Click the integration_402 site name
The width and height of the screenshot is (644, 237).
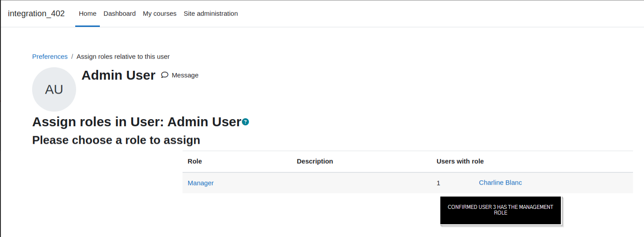tap(36, 14)
